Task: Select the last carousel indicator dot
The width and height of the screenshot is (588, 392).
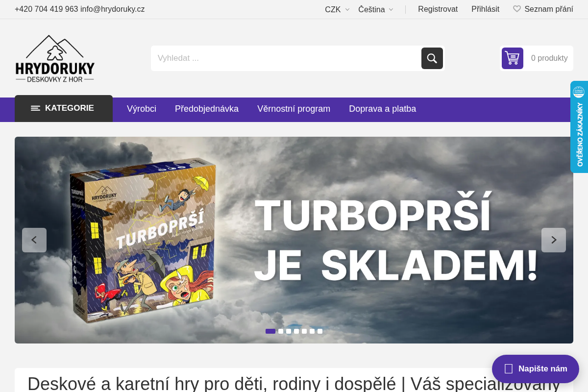Action: click(320, 331)
